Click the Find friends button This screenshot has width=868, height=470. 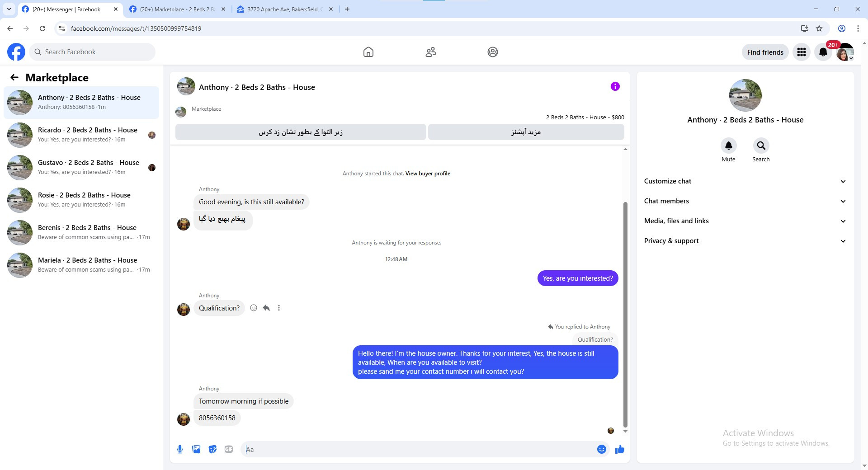(765, 52)
